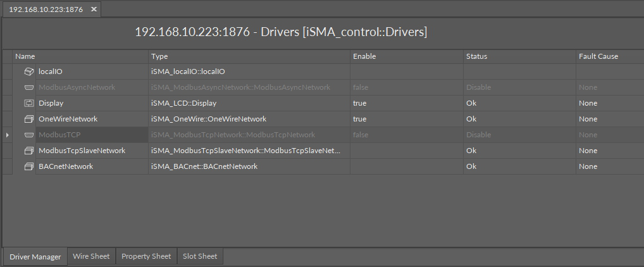Click the row arrow beside ModbusTCP
Screen dimensions: 644x267
[x=8, y=135]
